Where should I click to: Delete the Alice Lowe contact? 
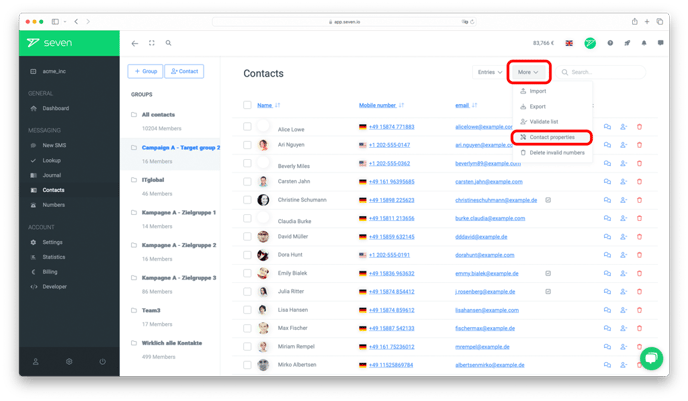(639, 127)
